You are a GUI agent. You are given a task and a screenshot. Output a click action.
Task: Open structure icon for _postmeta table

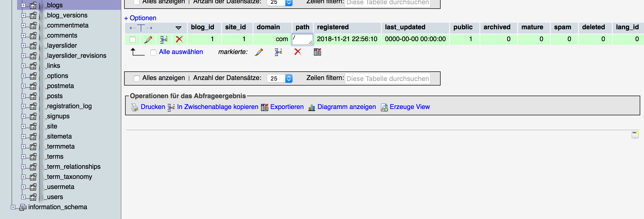click(33, 86)
